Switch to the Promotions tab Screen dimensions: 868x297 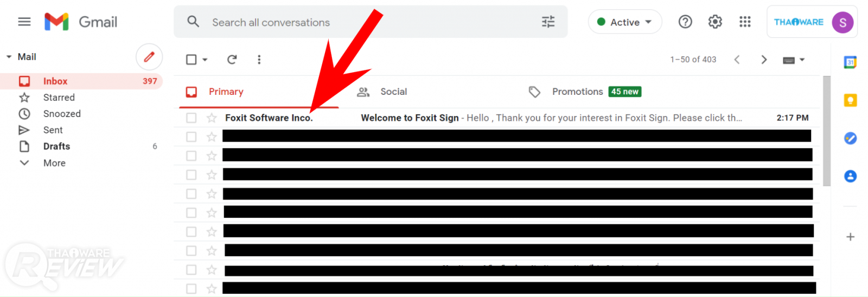tap(577, 92)
